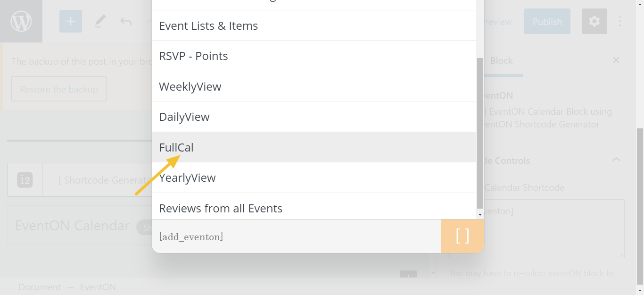Close the sidebar settings panel
Viewport: 644px width, 295px height.
[x=616, y=60]
